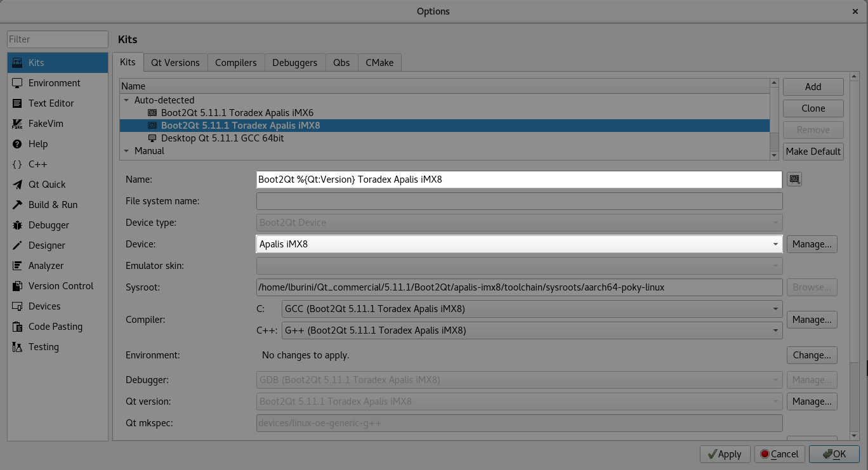The height and width of the screenshot is (470, 868).
Task: Click the File system name field
Action: point(519,201)
